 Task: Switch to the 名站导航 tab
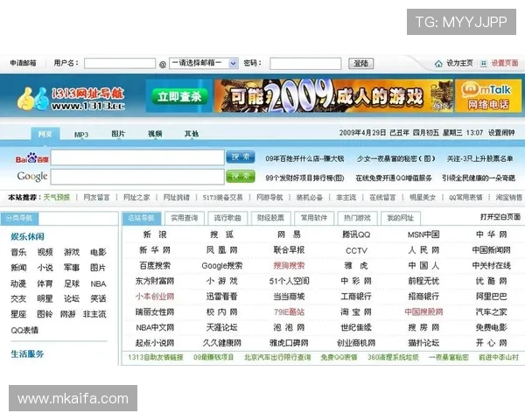141,218
